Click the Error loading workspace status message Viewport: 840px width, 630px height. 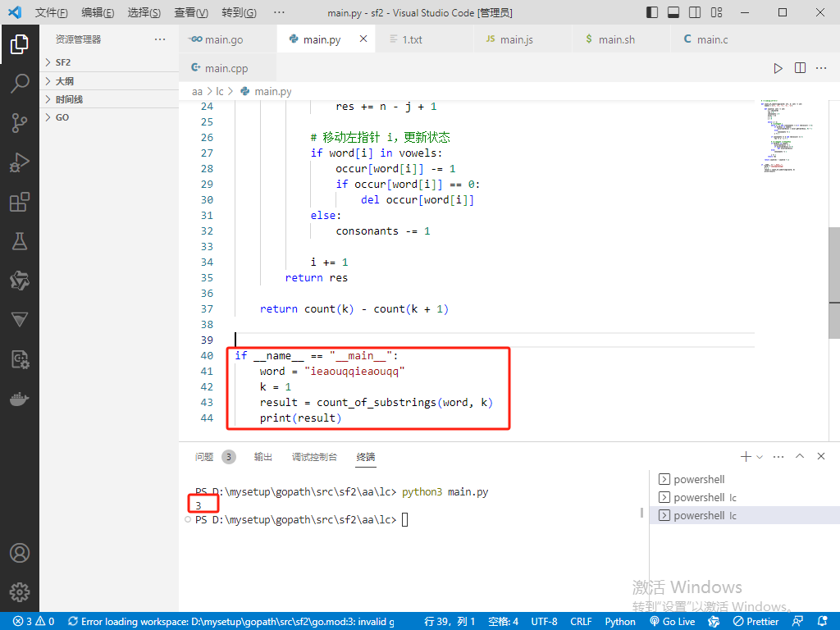coord(231,622)
